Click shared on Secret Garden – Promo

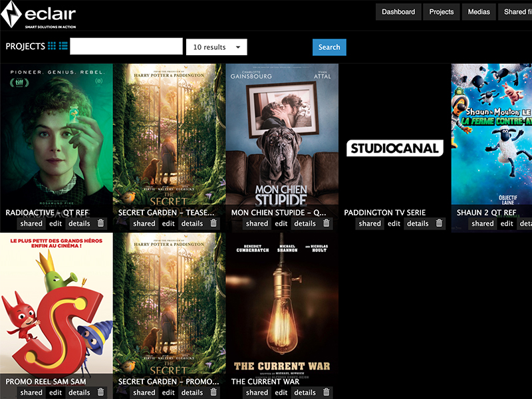[x=144, y=392]
